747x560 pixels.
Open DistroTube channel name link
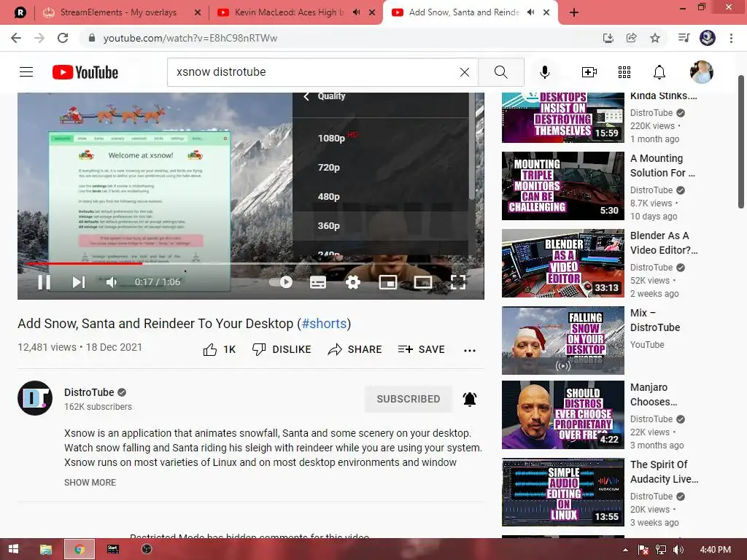click(89, 392)
